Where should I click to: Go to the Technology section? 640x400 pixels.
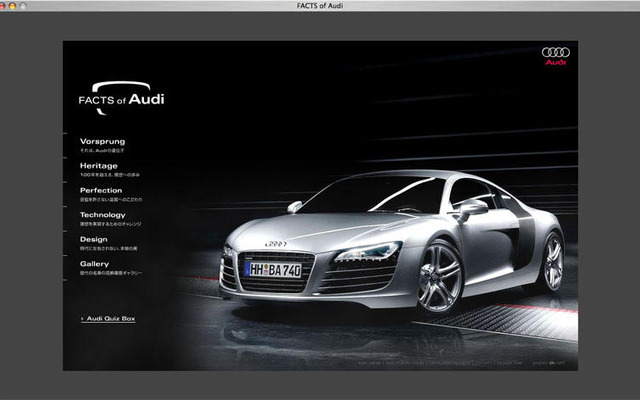click(x=102, y=215)
